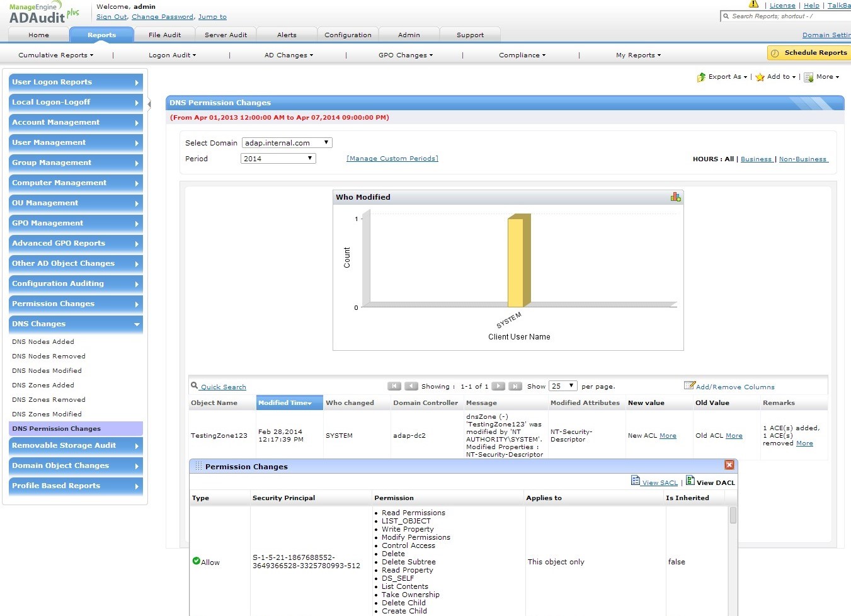This screenshot has width=851, height=616.
Task: Switch to the File Audit tab
Action: (164, 35)
